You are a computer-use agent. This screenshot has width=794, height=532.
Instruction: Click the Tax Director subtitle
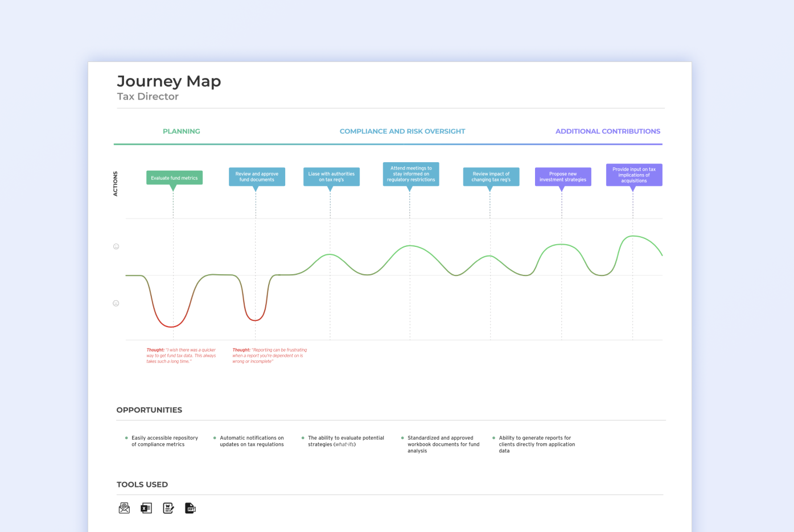[148, 97]
